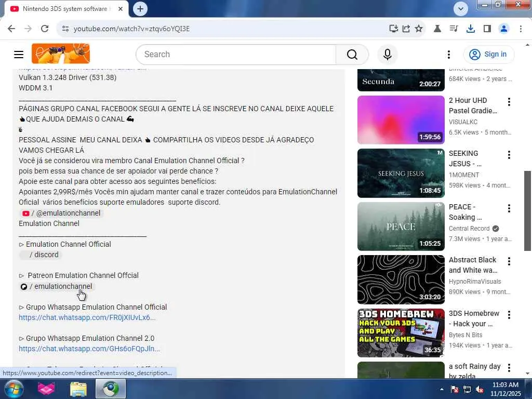Share this page via the share icon
The width and height of the screenshot is (532, 399).
(406, 29)
